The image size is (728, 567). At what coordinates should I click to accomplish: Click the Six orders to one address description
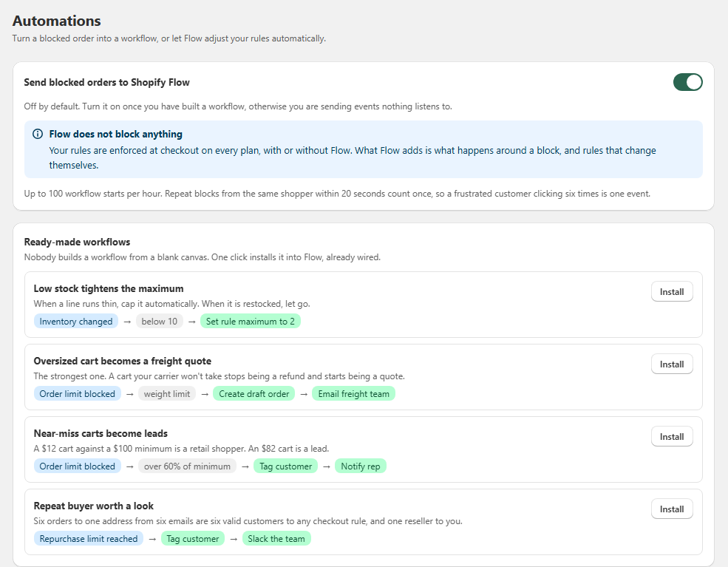(x=248, y=521)
